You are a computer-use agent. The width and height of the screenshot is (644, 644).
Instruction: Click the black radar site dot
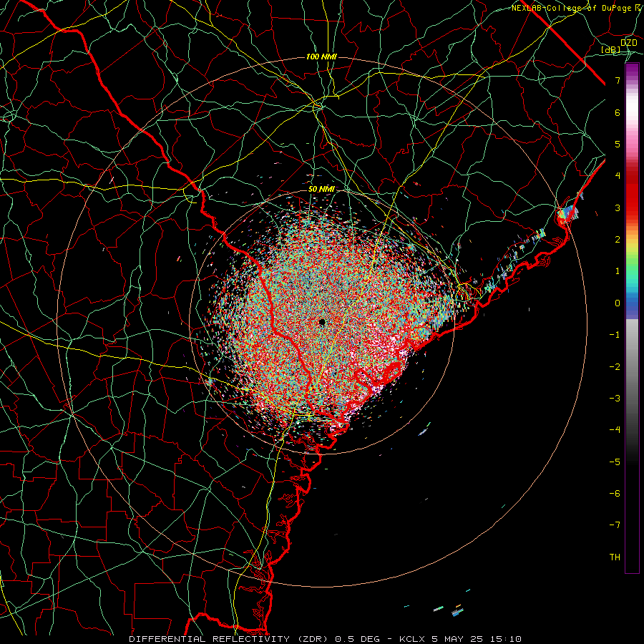tap(322, 322)
